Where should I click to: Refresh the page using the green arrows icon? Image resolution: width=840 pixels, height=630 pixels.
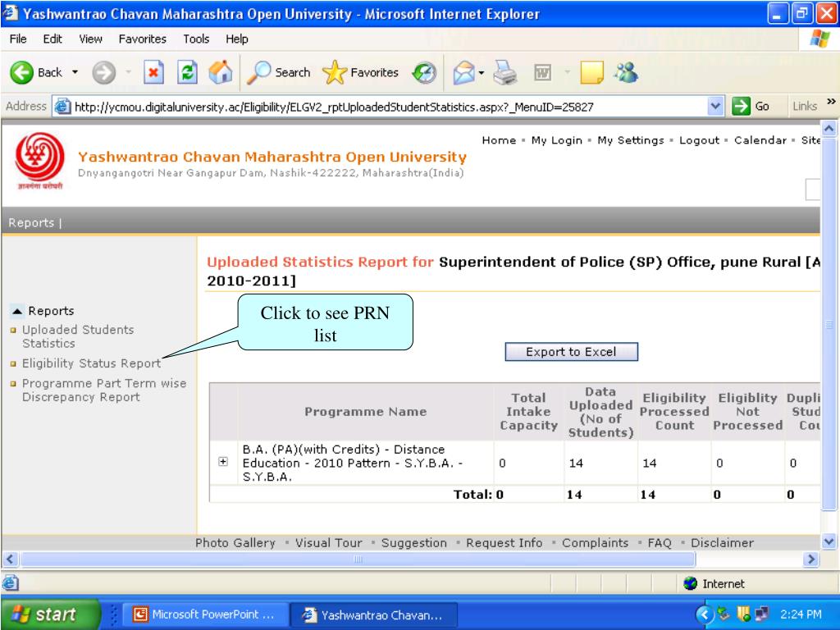(187, 72)
